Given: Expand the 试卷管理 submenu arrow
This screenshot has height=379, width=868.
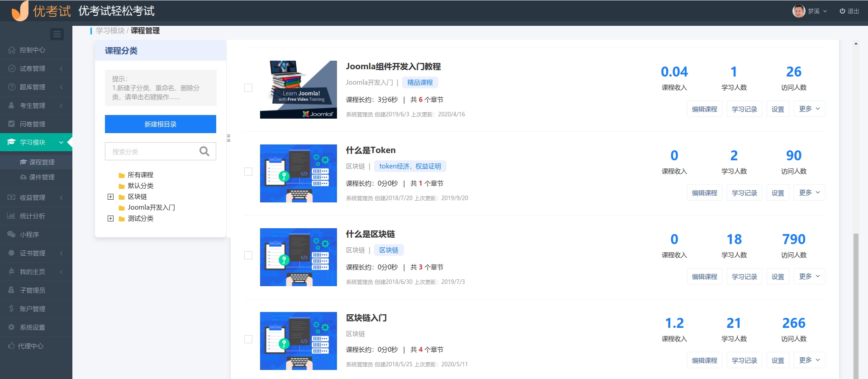Looking at the screenshot, I should (61, 68).
